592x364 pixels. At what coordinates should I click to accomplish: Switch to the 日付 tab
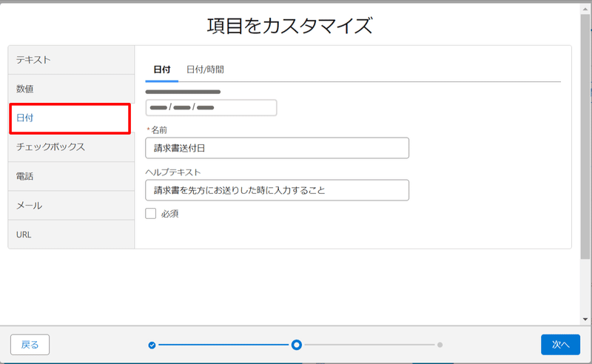tap(161, 70)
